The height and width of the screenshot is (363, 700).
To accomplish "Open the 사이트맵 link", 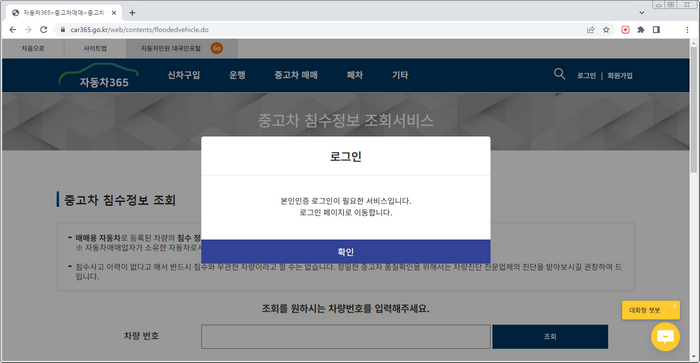I will (x=95, y=48).
